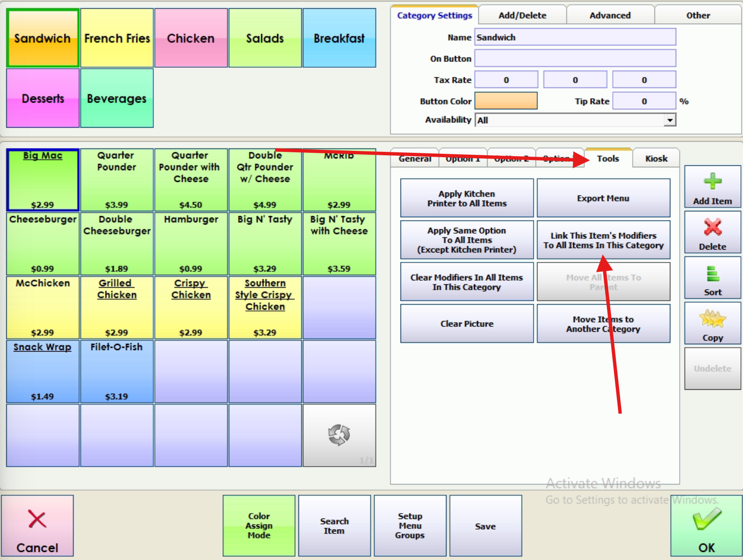The height and width of the screenshot is (560, 743).
Task: Open the Add/Delete tab
Action: tap(522, 15)
